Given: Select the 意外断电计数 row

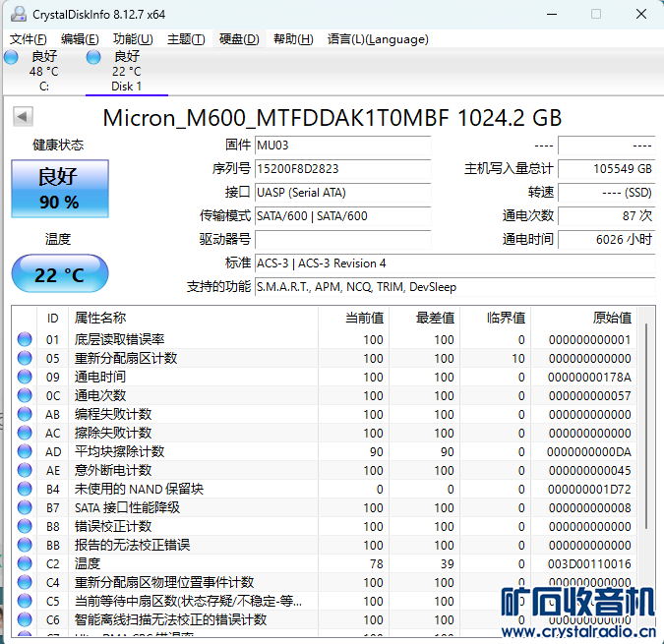Looking at the screenshot, I should coord(324,470).
